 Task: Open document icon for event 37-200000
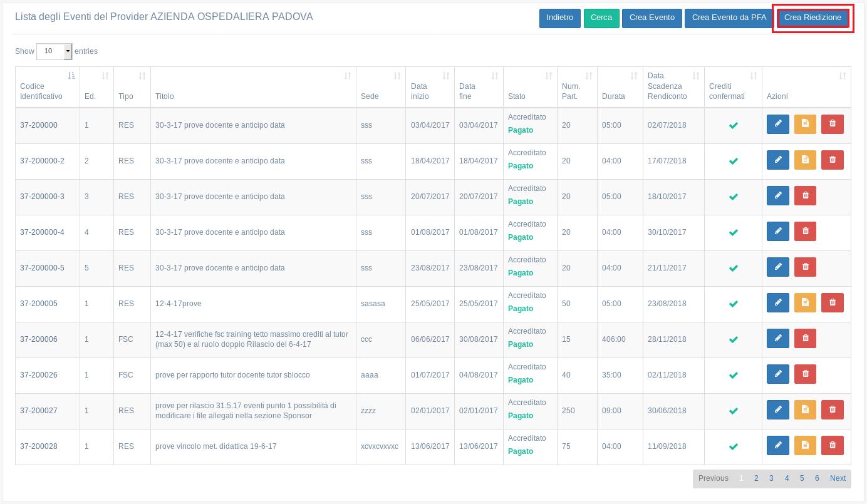point(805,124)
